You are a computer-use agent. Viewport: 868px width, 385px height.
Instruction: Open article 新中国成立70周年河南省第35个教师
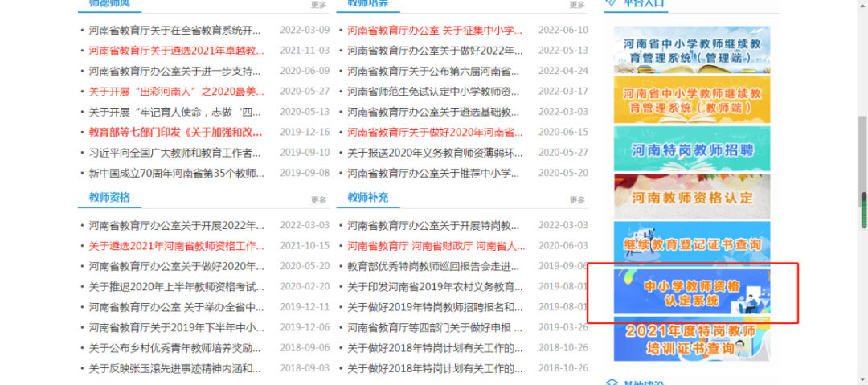pyautogui.click(x=176, y=173)
